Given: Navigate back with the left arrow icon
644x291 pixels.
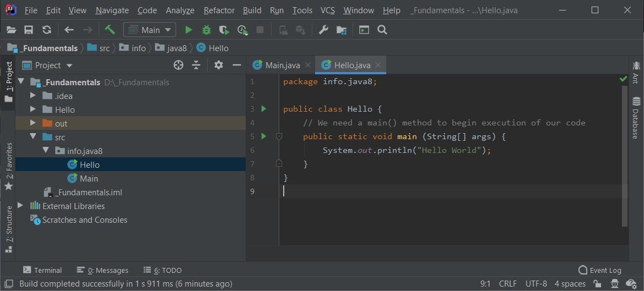Looking at the screenshot, I should (x=69, y=30).
